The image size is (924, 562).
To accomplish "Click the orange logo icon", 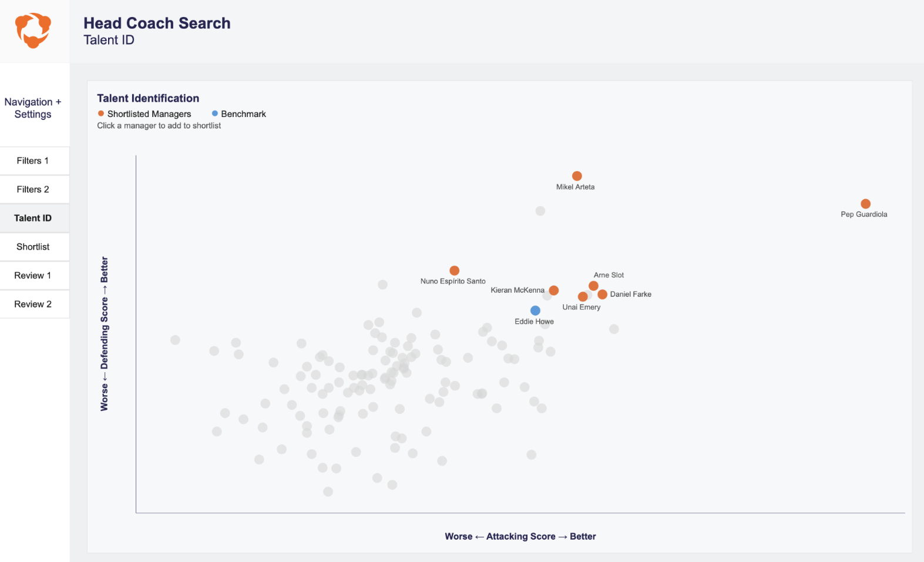I will point(33,31).
